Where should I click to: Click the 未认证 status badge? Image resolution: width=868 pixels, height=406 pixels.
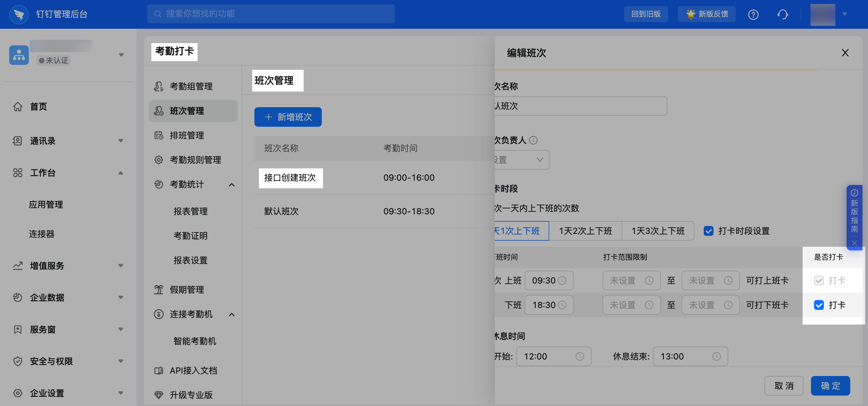coord(53,61)
